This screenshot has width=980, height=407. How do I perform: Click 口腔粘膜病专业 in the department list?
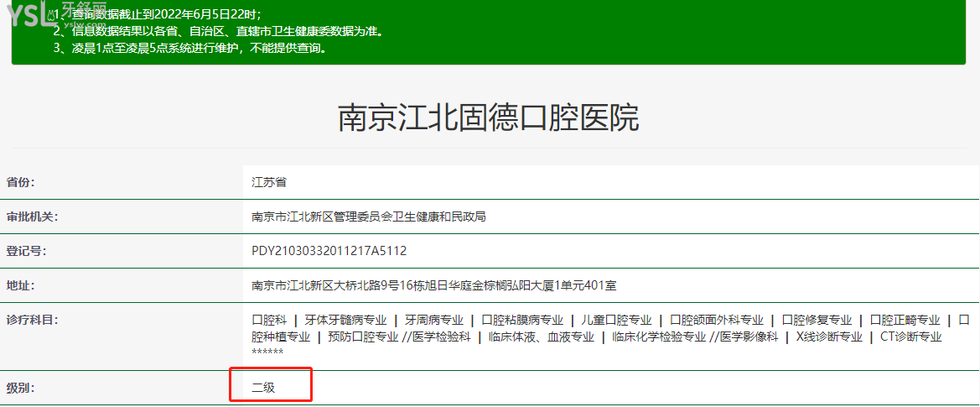[522, 320]
